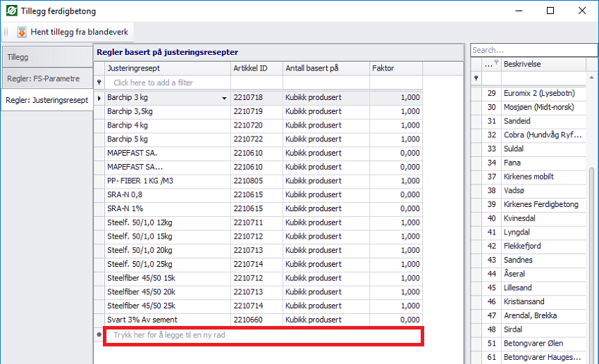The width and height of the screenshot is (599, 364).
Task: Open the Regler: FS-Parametre tab
Action: [x=46, y=78]
